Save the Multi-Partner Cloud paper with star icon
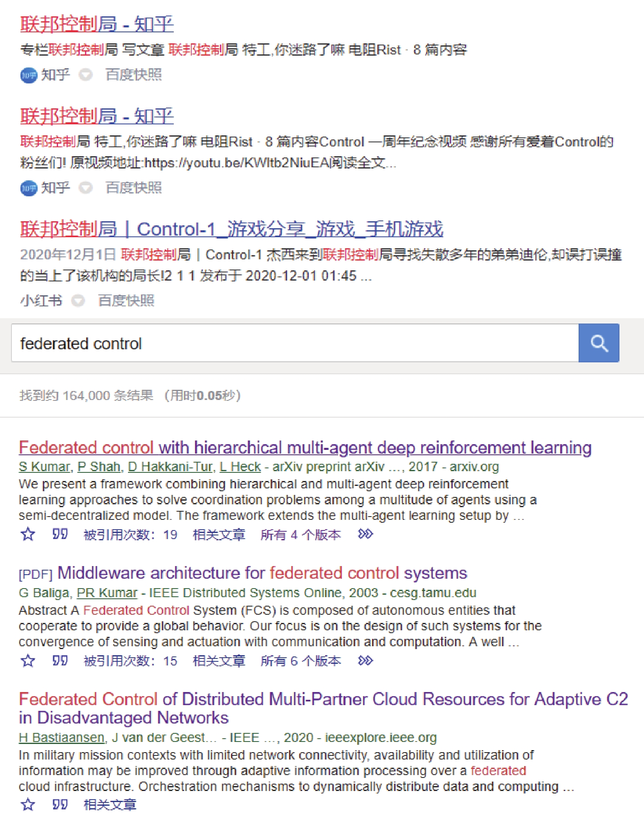644x827 pixels. click(28, 805)
